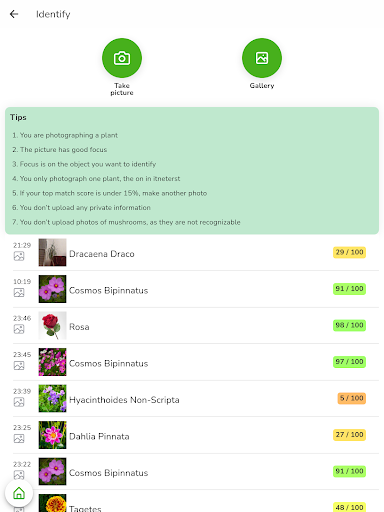Viewport: 384px width, 512px height.
Task: Tap the floating home button
Action: pyautogui.click(x=19, y=493)
